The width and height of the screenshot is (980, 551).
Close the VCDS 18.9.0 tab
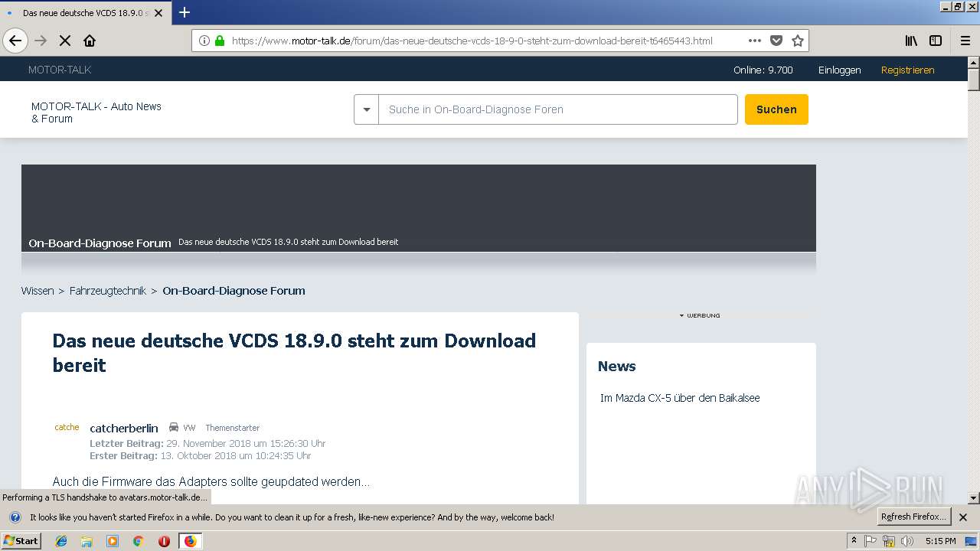click(158, 13)
